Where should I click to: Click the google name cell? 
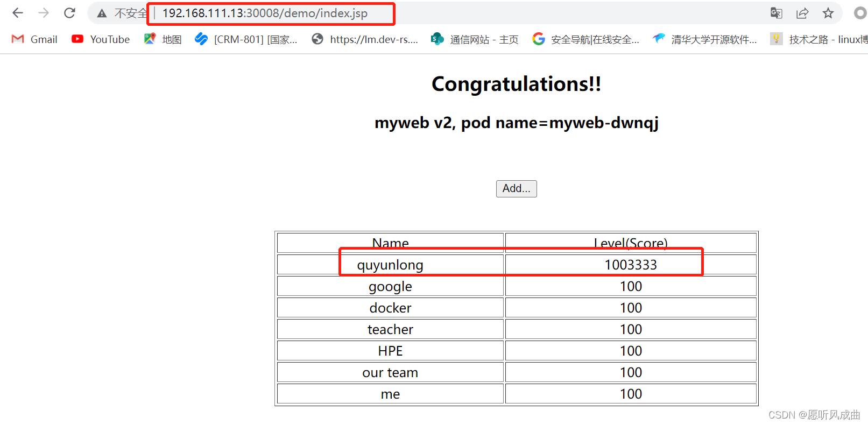(x=391, y=286)
